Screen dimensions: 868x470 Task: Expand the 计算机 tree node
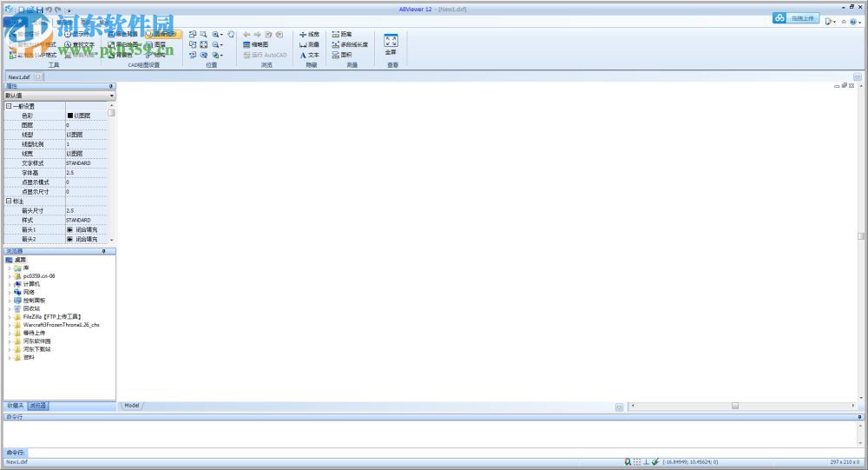click(10, 284)
